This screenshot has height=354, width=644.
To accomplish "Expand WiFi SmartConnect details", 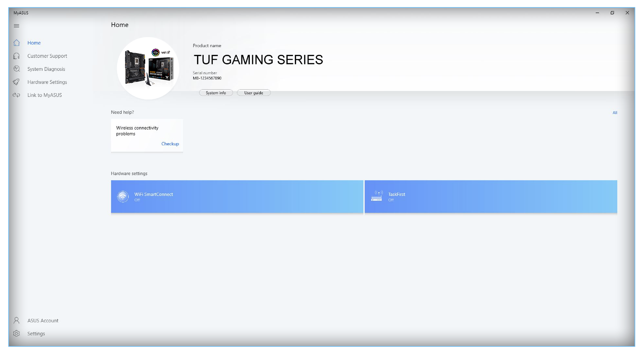I will tap(236, 196).
